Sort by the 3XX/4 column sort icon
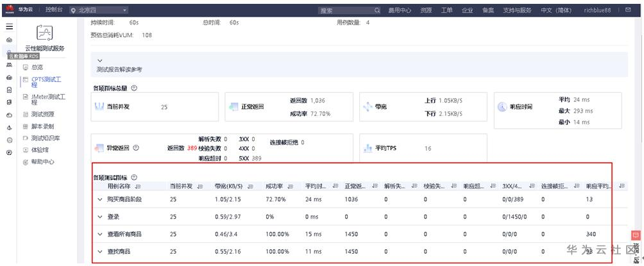 pos(532,187)
